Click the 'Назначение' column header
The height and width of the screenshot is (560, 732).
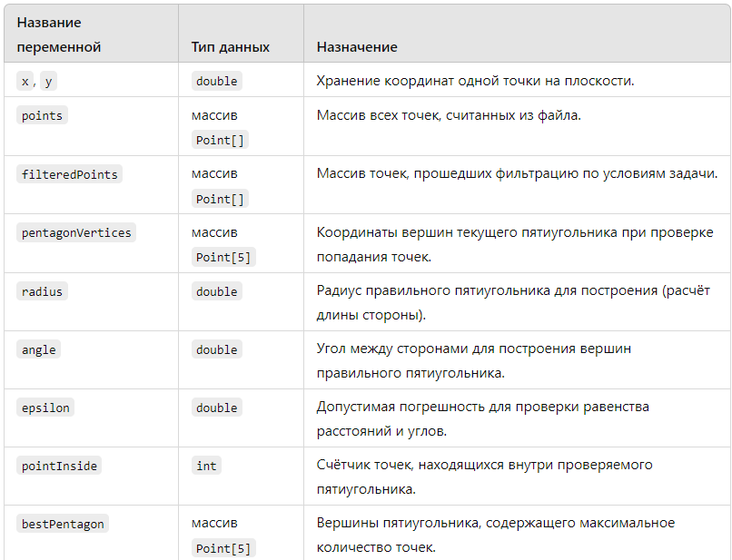point(357,47)
